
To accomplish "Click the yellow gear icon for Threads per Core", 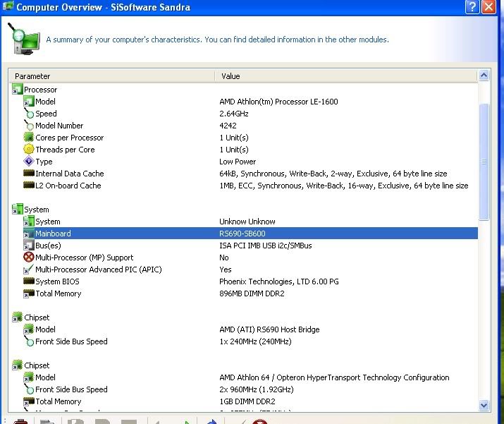I will pyautogui.click(x=29, y=150).
